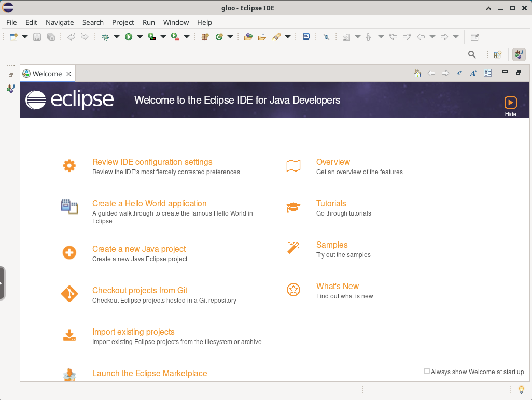532x400 pixels.
Task: Click the Open Perspective icon
Action: coord(498,54)
